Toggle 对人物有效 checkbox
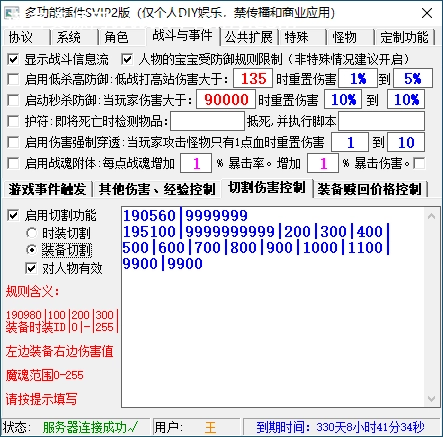The image size is (443, 437). 31,268
